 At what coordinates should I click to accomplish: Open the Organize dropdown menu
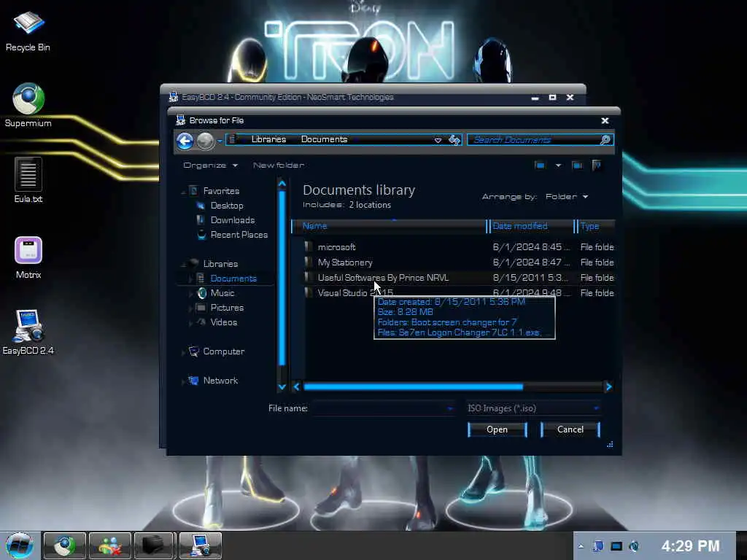click(210, 166)
